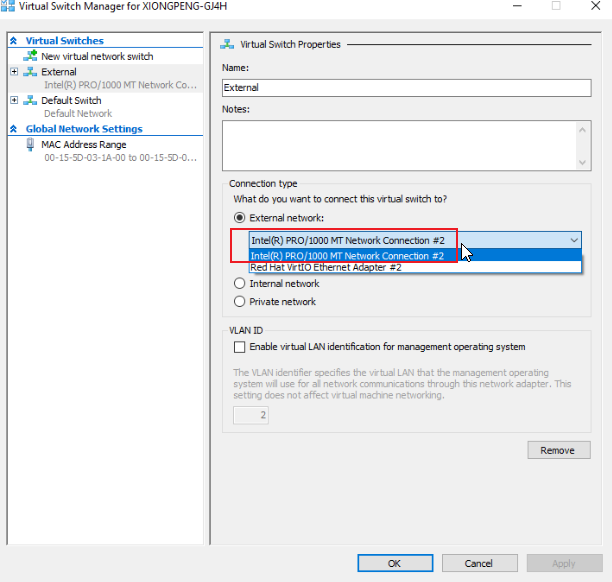Image resolution: width=612 pixels, height=582 pixels.
Task: Click the Default Switch network icon
Action: (x=30, y=100)
